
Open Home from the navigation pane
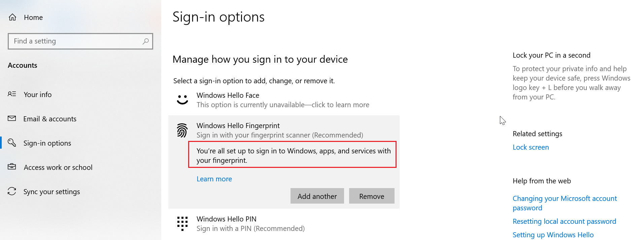33,17
